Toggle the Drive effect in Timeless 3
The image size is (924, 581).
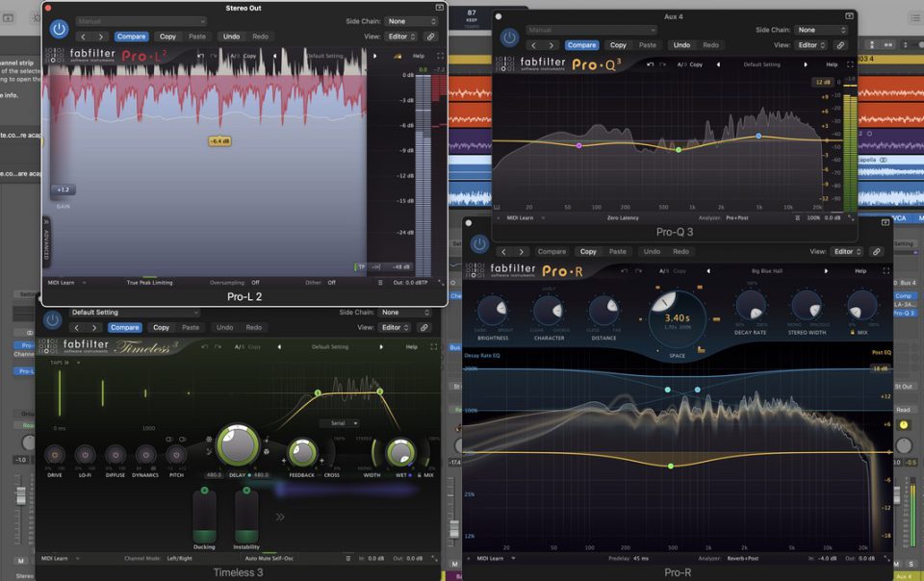coord(54,453)
